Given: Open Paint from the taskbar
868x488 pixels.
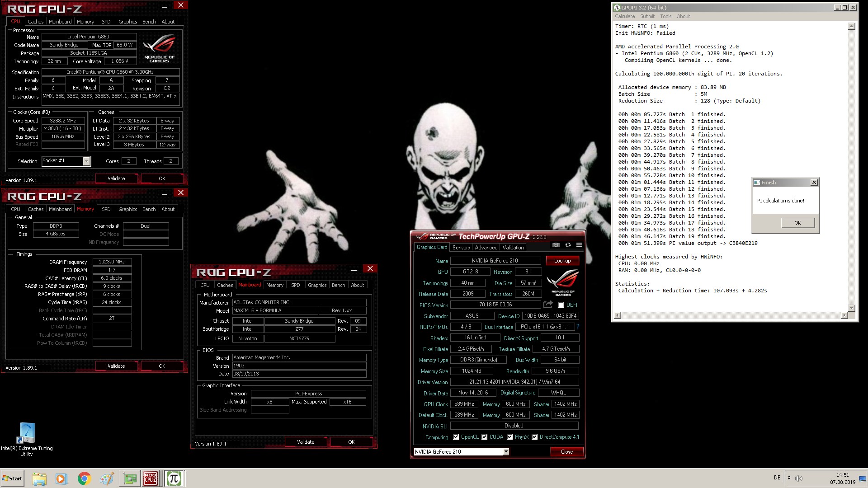Looking at the screenshot, I should click(107, 479).
